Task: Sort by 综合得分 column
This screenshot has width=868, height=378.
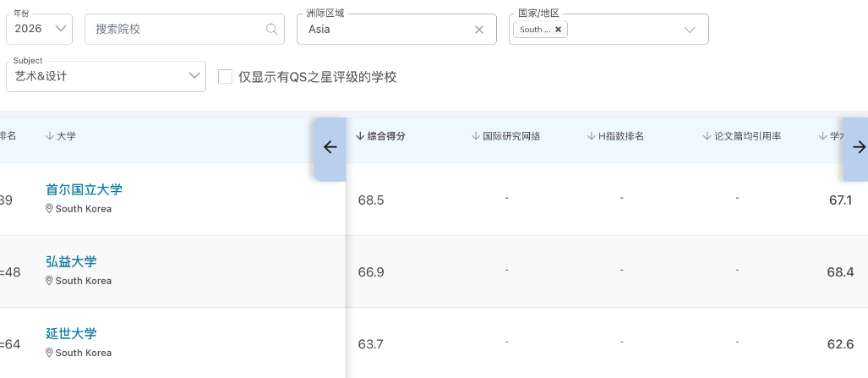Action: pos(380,136)
